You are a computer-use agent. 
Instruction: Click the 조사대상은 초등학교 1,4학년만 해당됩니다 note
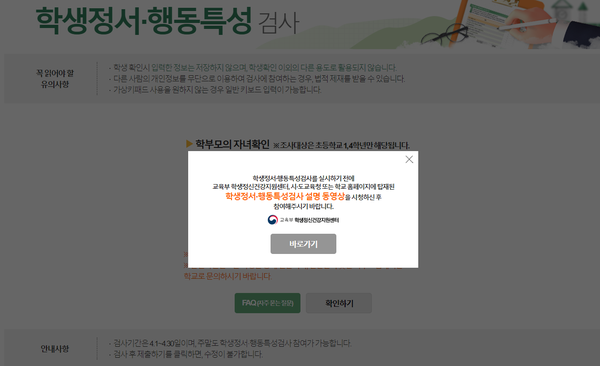click(x=341, y=145)
